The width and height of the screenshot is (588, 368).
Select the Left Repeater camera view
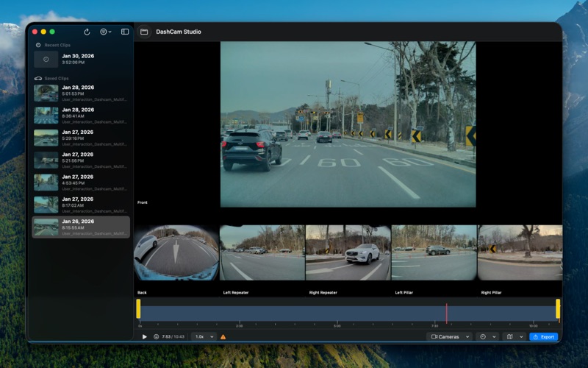262,252
